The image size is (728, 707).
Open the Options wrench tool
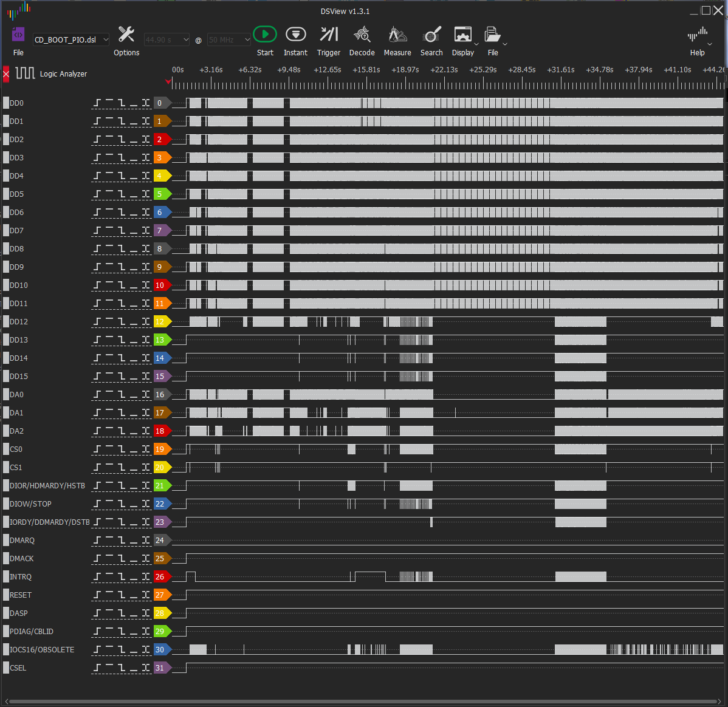coord(126,41)
